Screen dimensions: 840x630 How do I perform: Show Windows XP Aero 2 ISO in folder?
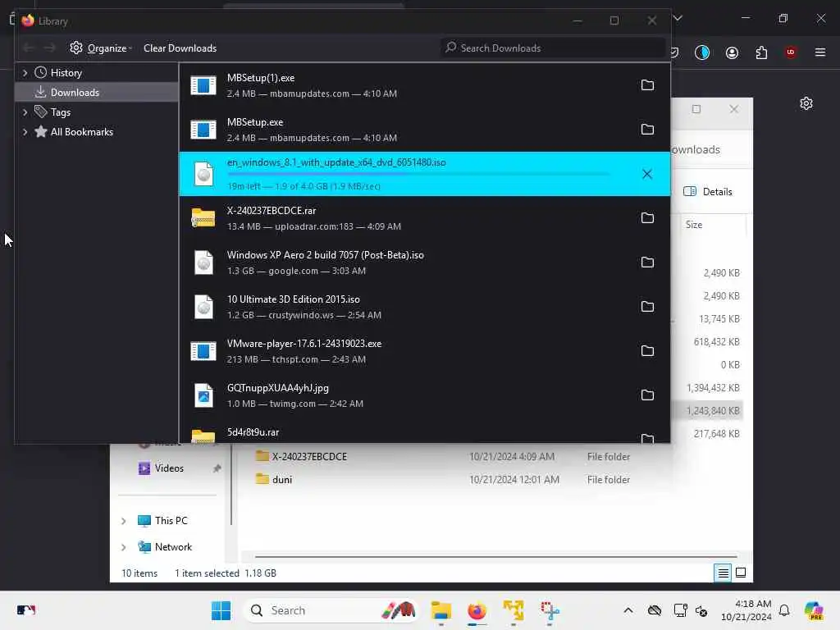pos(647,262)
